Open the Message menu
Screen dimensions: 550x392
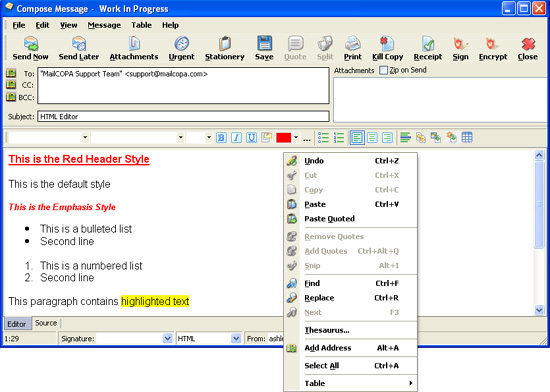coord(104,25)
